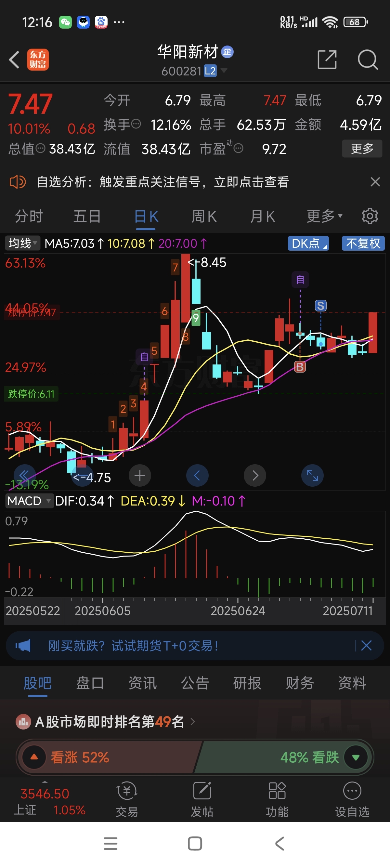Open A股市场即时排名第49名 link
Screen dimensions: 390x868
(110, 722)
